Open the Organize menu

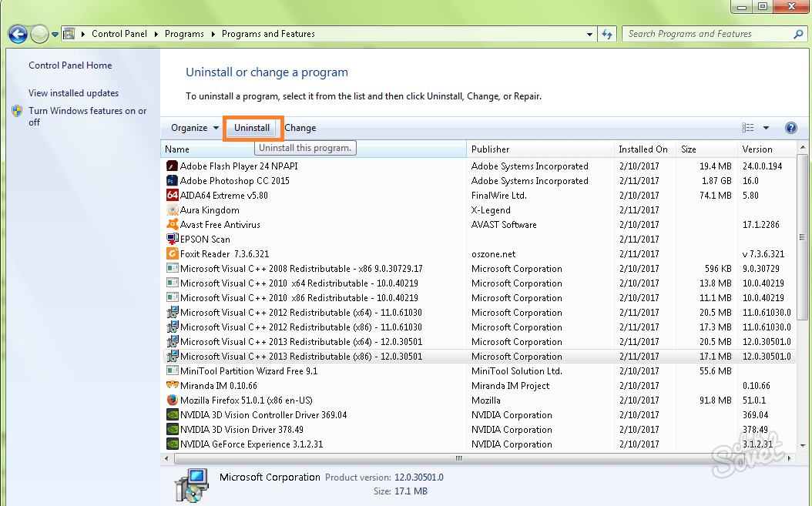[195, 128]
